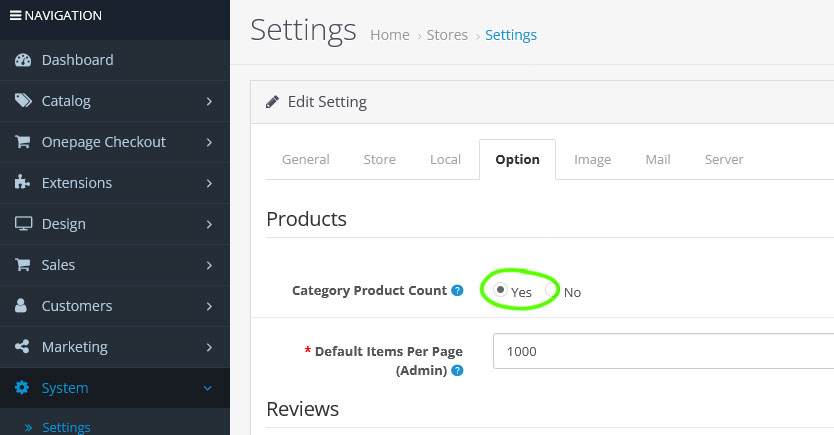Expand the Sales menu arrow
The width and height of the screenshot is (834, 435).
208,265
